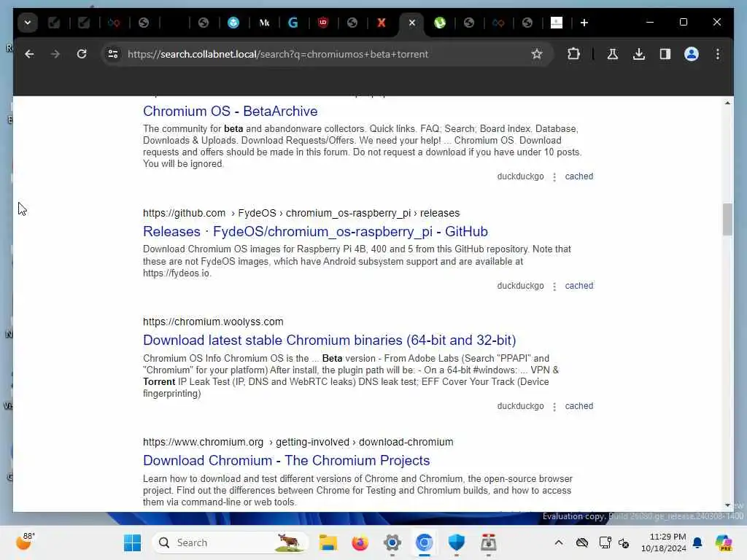Open the weather widget showing 88°
This screenshot has height=560, width=747.
[26, 542]
